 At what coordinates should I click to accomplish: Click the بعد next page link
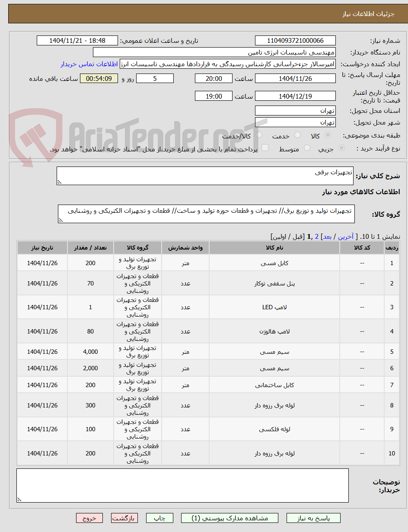pyautogui.click(x=327, y=237)
